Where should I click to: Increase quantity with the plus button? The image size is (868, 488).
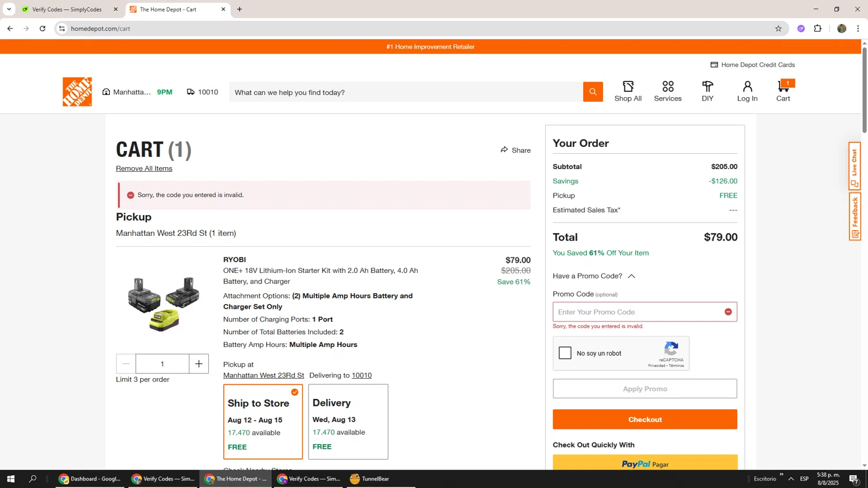click(x=198, y=364)
